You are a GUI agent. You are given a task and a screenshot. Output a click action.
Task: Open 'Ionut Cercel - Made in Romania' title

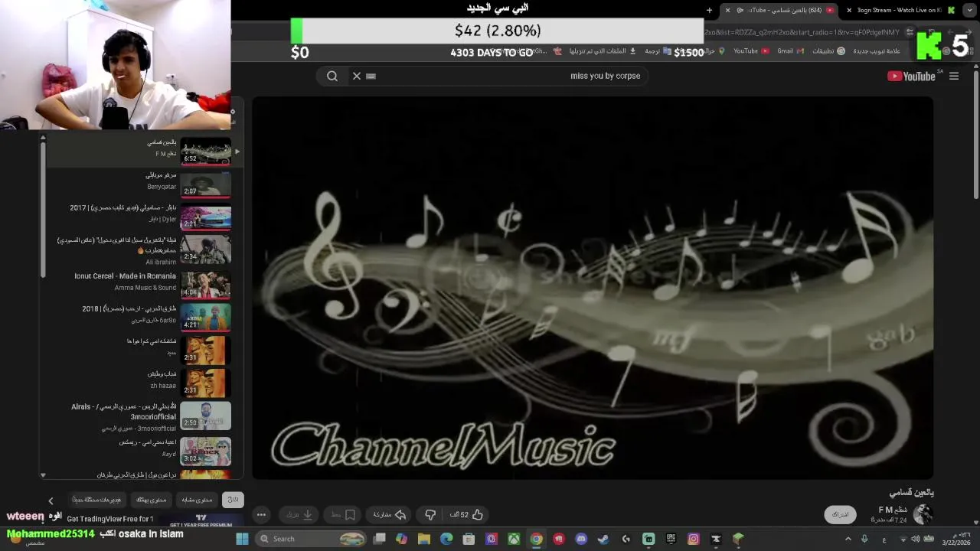125,276
